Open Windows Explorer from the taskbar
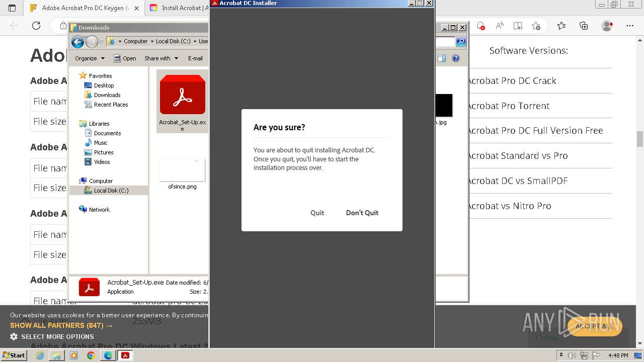This screenshot has width=644, height=362. 57,355
